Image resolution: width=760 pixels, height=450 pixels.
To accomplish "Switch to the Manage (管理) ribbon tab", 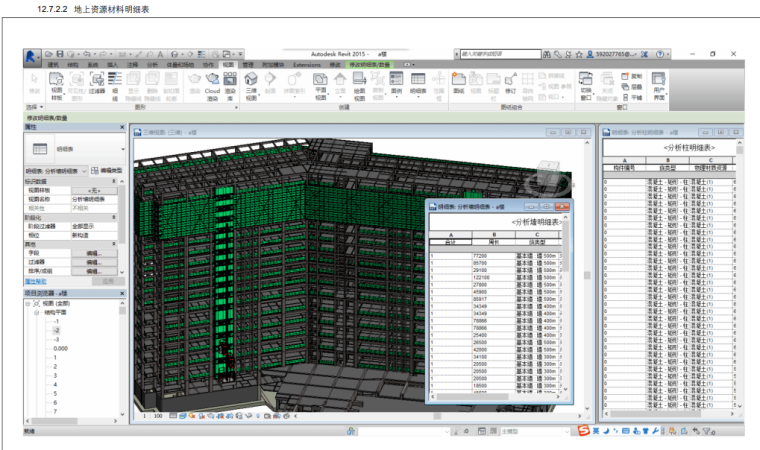I will (247, 64).
